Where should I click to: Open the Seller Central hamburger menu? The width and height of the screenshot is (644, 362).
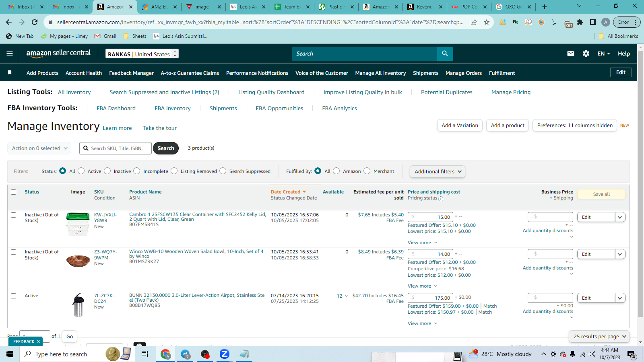pyautogui.click(x=10, y=53)
